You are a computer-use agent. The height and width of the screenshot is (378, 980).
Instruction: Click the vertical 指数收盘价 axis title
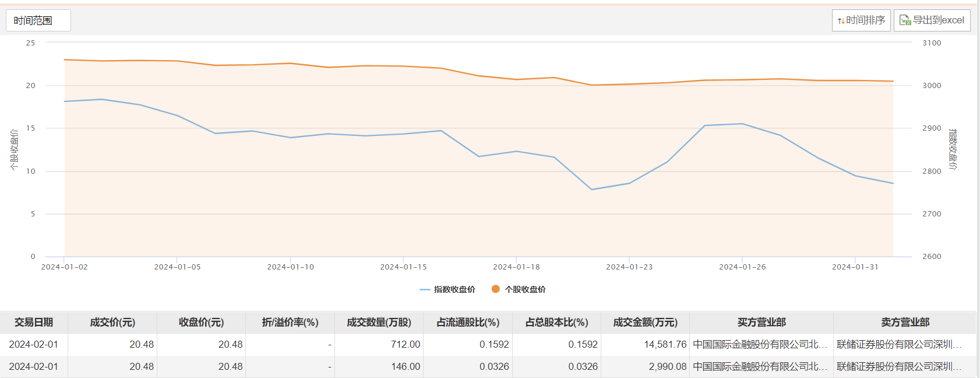tap(953, 149)
